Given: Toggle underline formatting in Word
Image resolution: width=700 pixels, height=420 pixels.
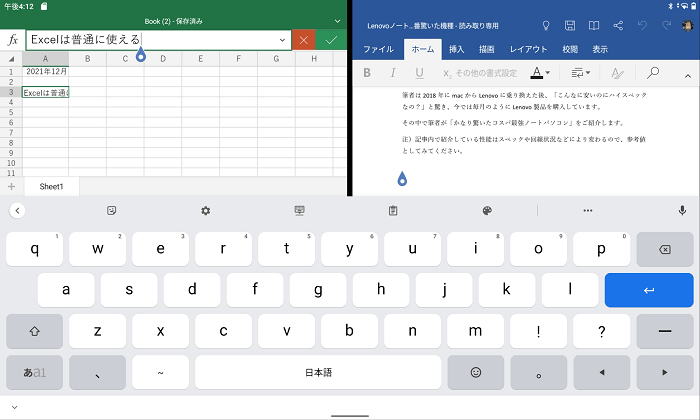Looking at the screenshot, I should tap(419, 73).
